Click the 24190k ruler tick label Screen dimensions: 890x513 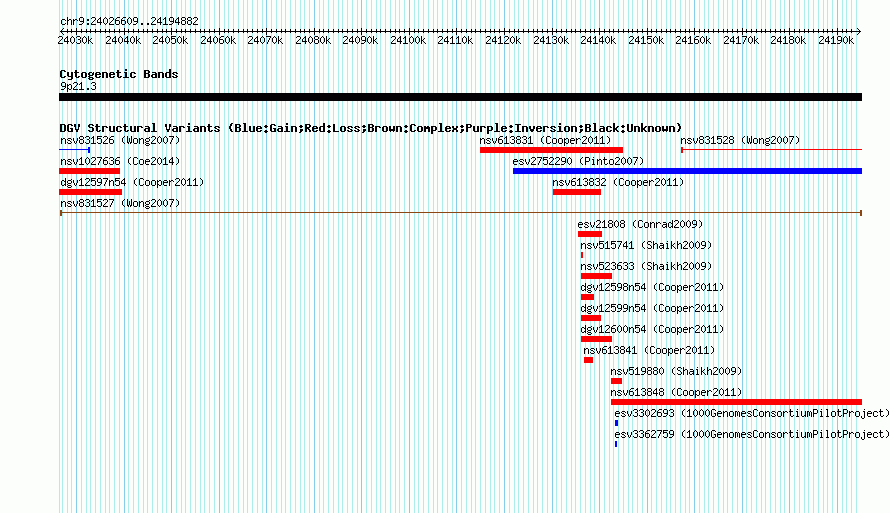836,40
